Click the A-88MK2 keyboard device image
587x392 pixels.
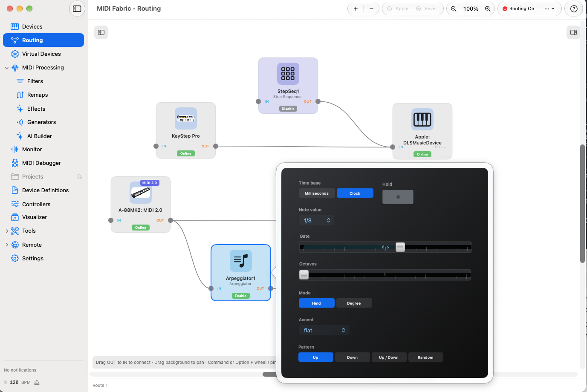141,193
